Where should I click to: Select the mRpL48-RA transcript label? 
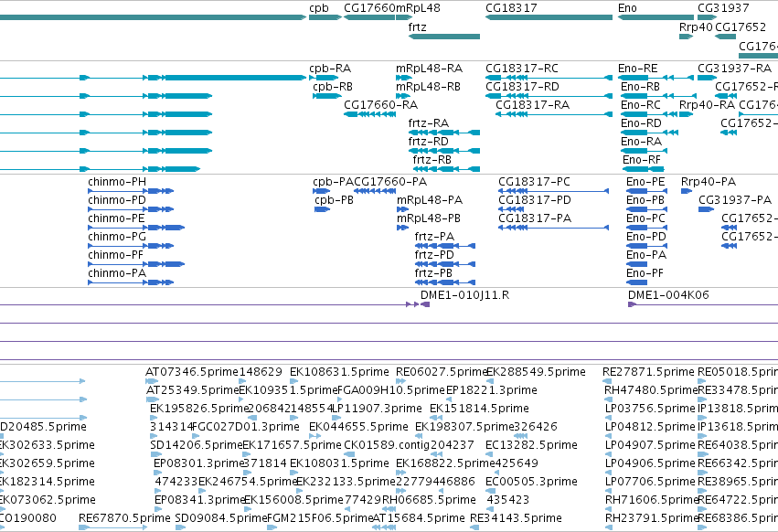coord(429,68)
